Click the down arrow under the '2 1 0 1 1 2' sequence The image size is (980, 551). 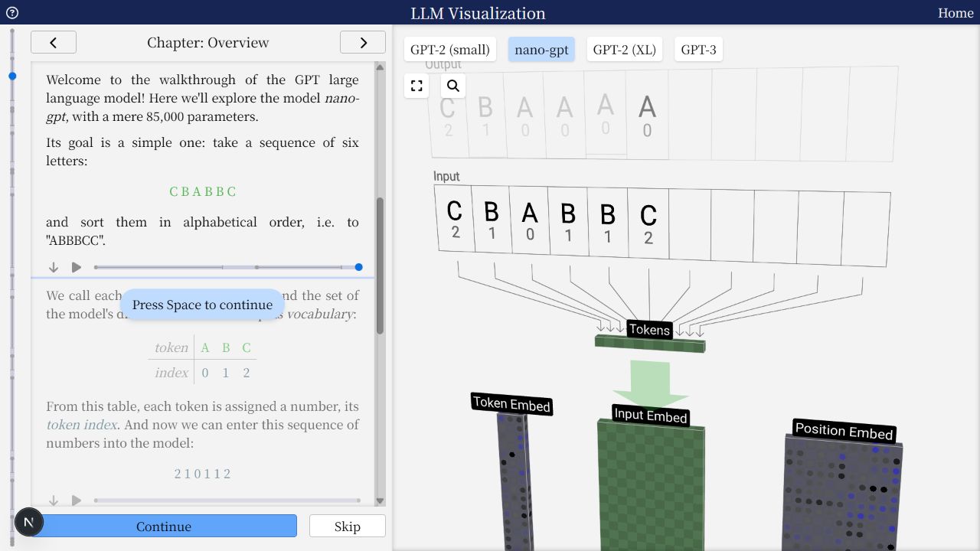[54, 500]
